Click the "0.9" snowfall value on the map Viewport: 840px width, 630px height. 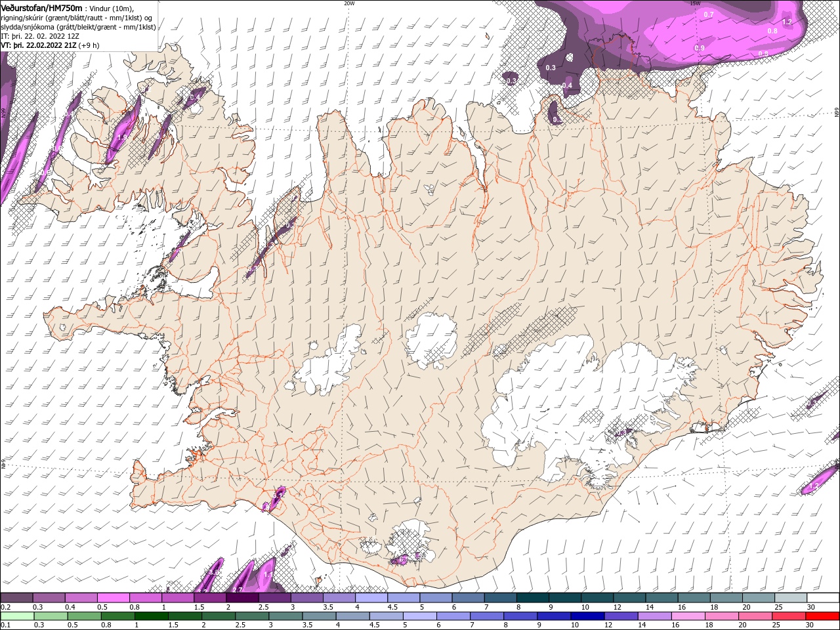(x=700, y=48)
